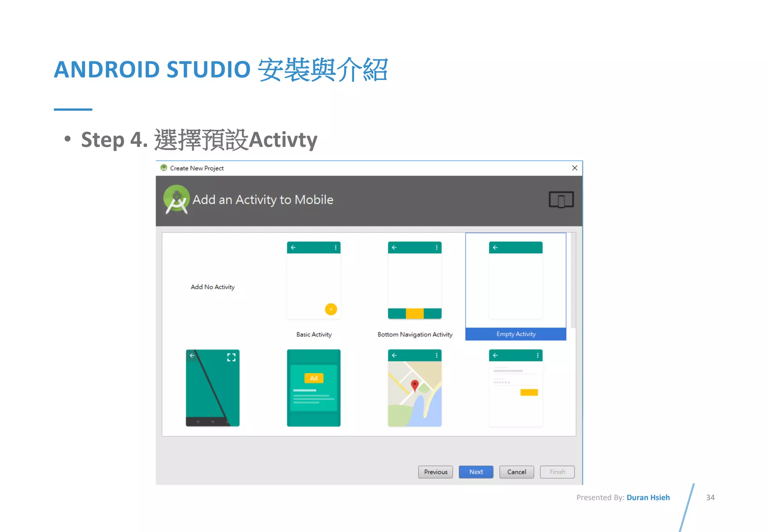Choose the Bottom Navigation Activity thumbnail
Viewport: 769px width, 532px height.
415,280
